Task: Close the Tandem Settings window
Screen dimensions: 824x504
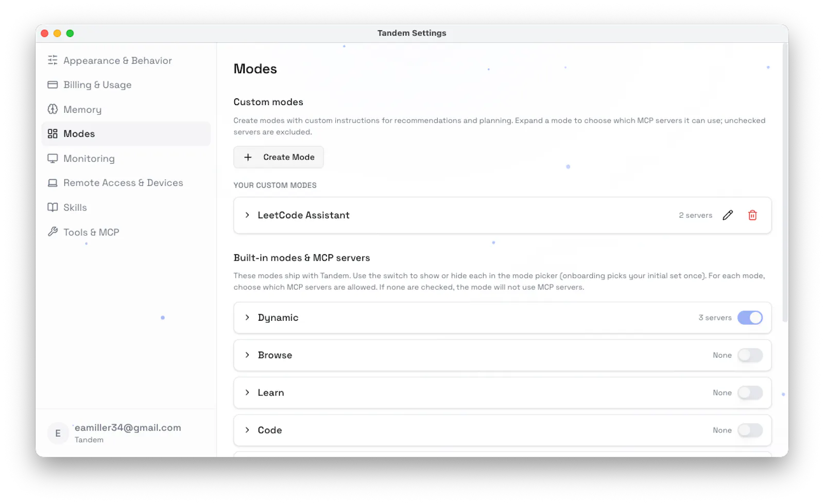Action: coord(45,33)
